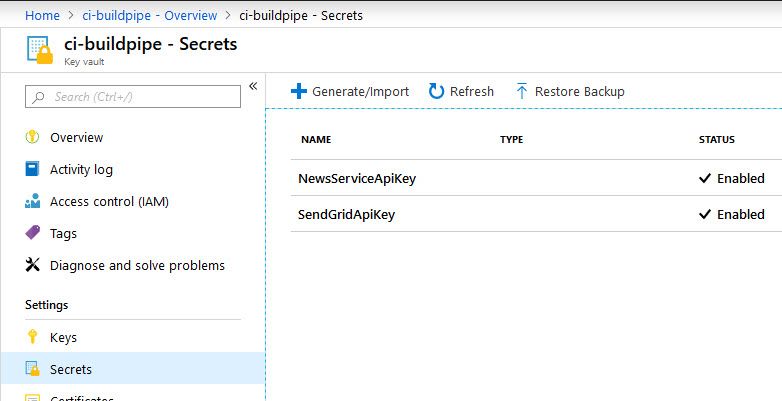Open the SendGridApiKey secret
Screen dimensions: 782x401
(347, 214)
